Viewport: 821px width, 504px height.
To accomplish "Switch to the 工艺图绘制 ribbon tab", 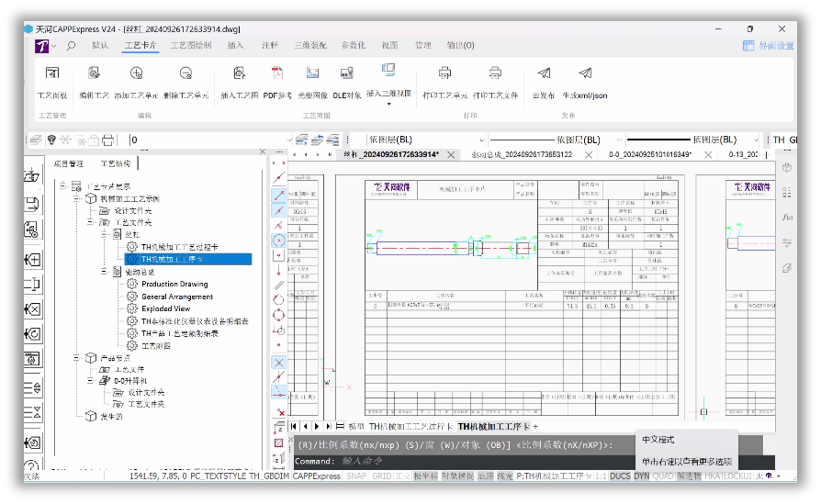I will coord(191,46).
